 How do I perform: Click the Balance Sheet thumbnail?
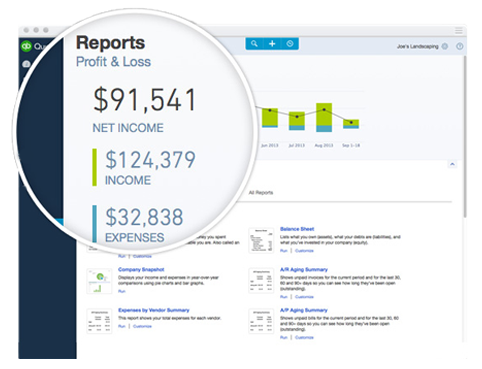tap(261, 240)
